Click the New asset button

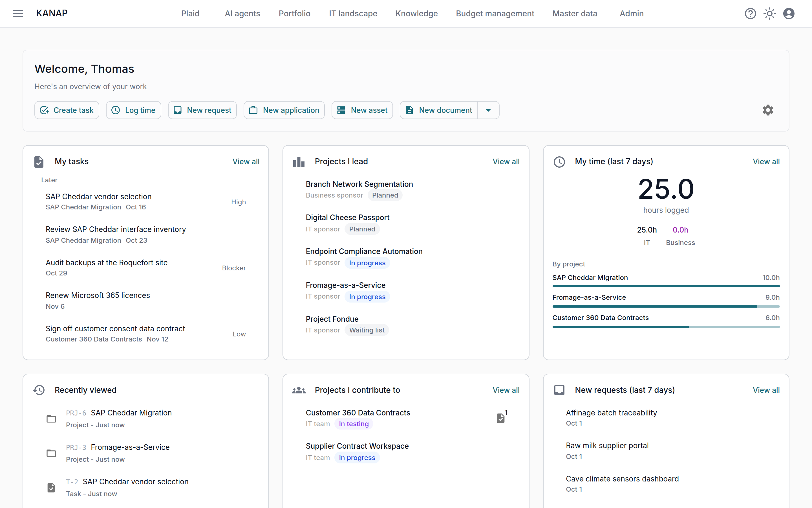[362, 110]
